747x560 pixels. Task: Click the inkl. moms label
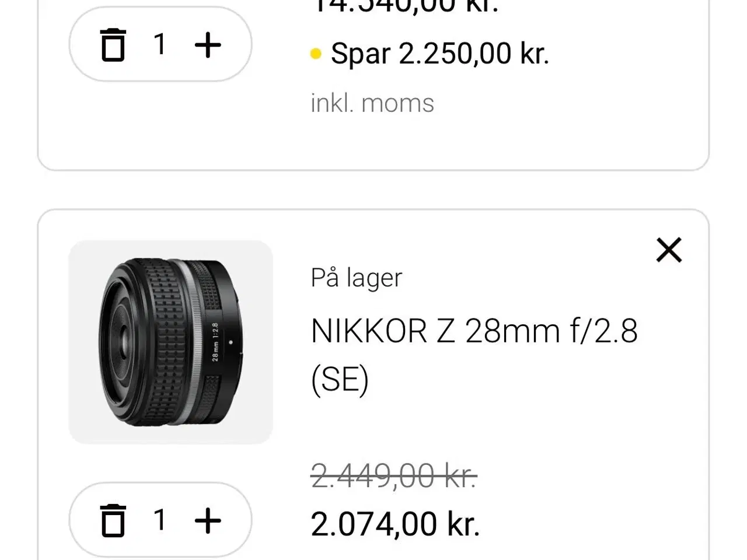pyautogui.click(x=371, y=102)
